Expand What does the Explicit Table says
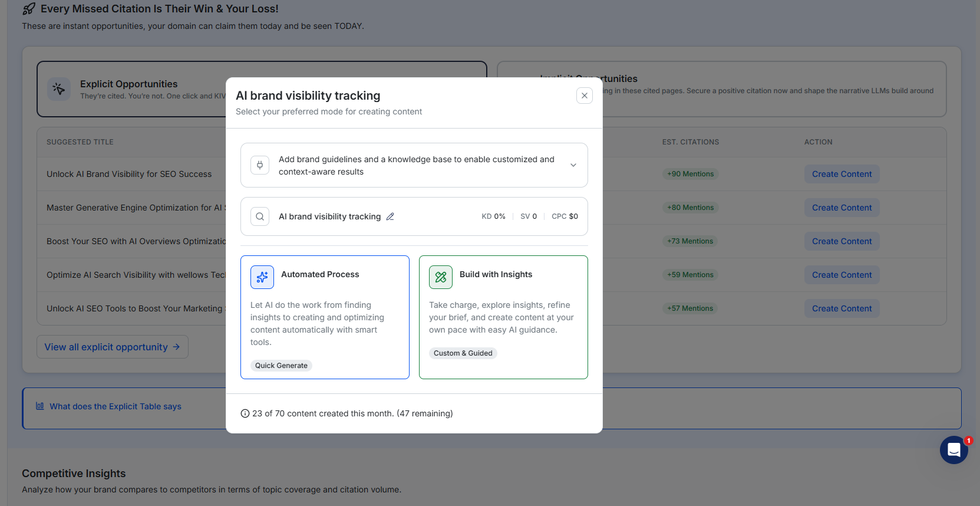 pyautogui.click(x=116, y=406)
